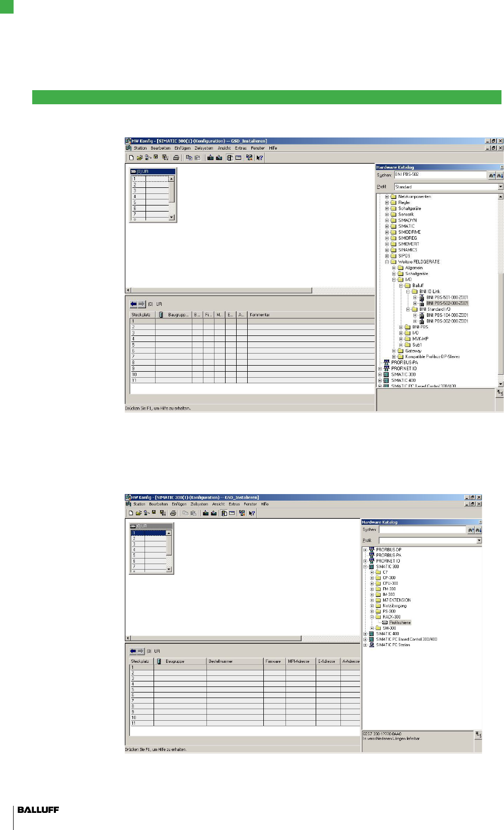Click context Help arrow icon in lower window
This screenshot has height=830, width=504.
(x=252, y=513)
